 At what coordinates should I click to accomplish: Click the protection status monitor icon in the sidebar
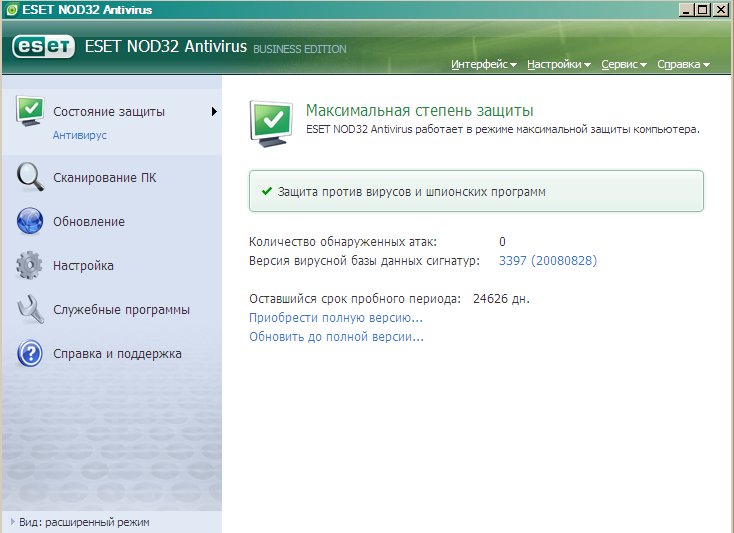tap(30, 110)
